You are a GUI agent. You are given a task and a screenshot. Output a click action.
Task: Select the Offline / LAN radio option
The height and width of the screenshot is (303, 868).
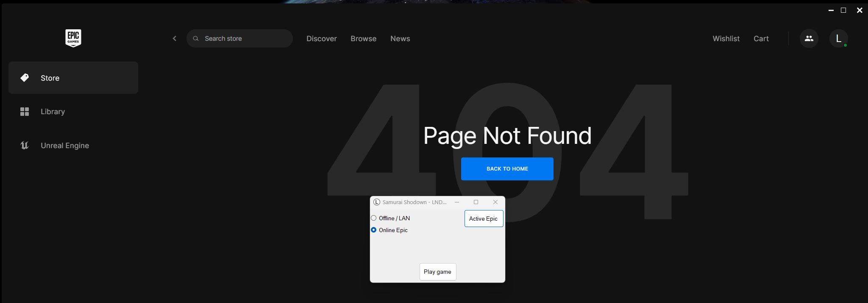pos(374,218)
